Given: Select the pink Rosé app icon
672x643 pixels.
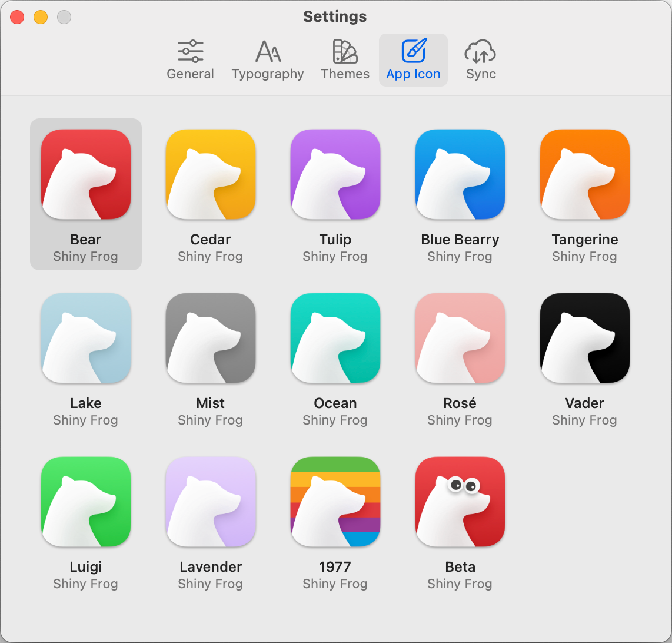Looking at the screenshot, I should [460, 339].
